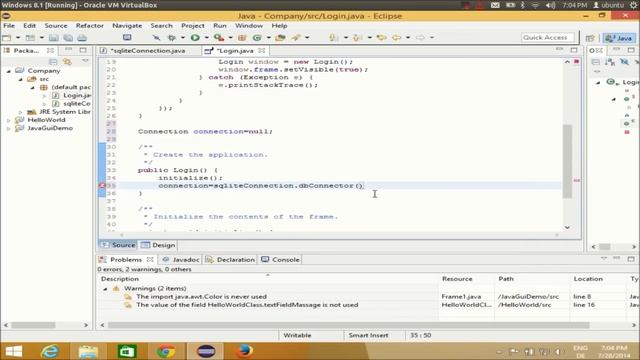
Task: Click the Problems horizontal scrollbar
Action: 349,325
